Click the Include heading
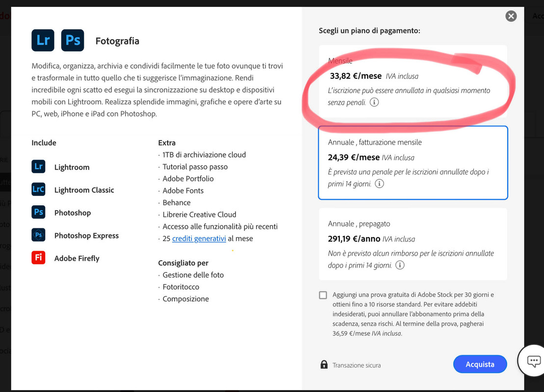 coord(44,143)
